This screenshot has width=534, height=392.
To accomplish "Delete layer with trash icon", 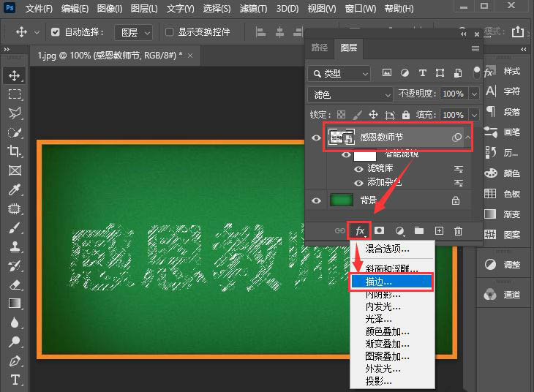I will [x=458, y=231].
